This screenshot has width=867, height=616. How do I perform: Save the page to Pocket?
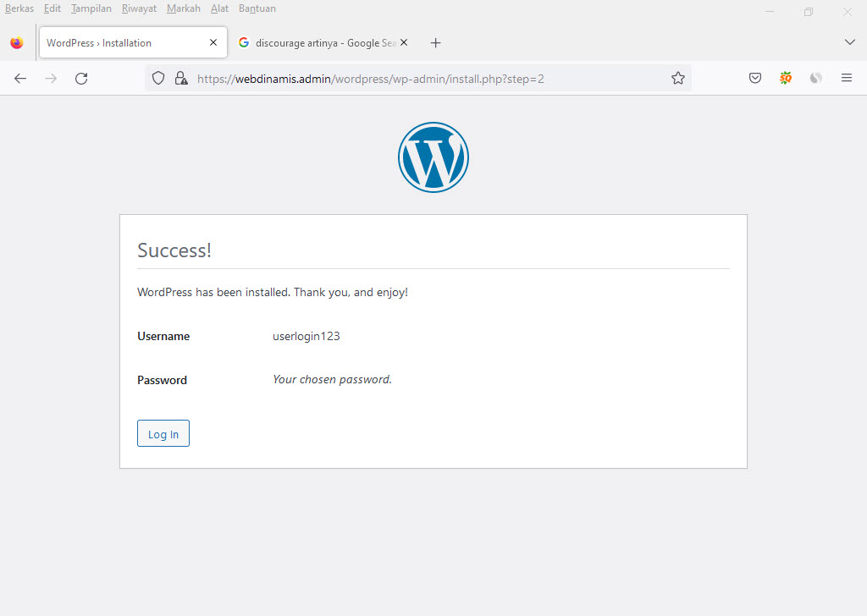pos(754,77)
